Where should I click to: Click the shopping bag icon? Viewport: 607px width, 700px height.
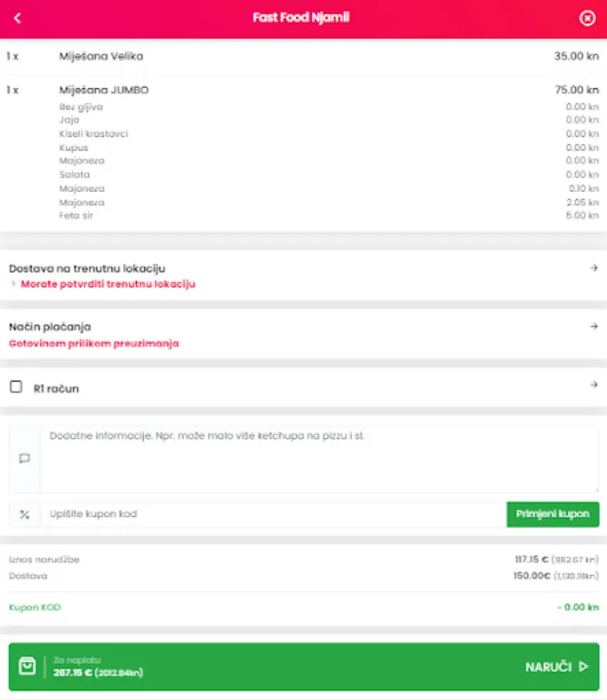27,667
